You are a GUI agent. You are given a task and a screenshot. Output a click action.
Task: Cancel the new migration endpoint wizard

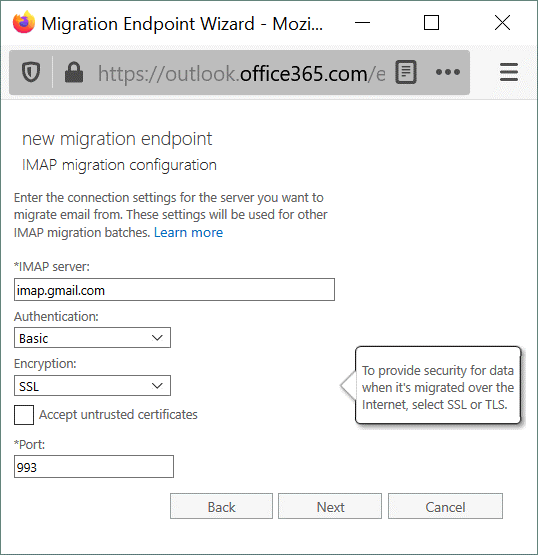pos(445,506)
